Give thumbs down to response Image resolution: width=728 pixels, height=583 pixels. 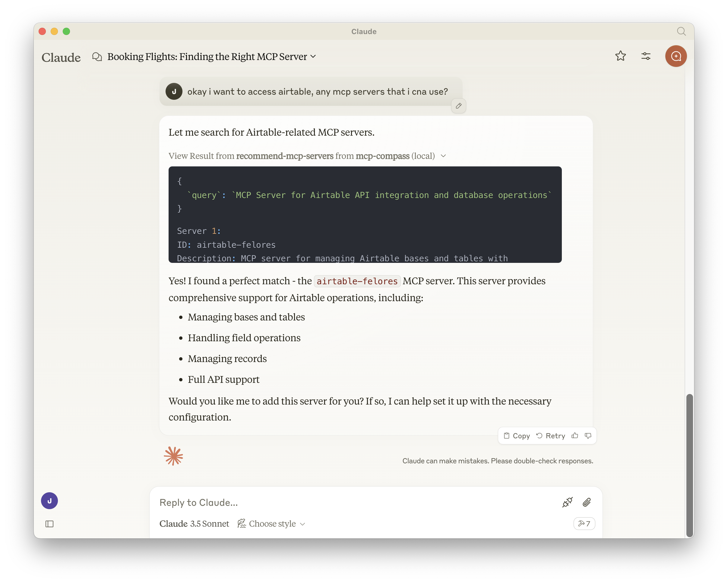pos(588,436)
